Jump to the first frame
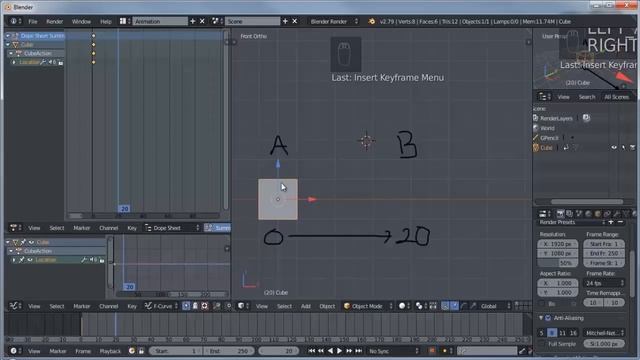Viewport: 640px width, 360px height. click(x=311, y=351)
